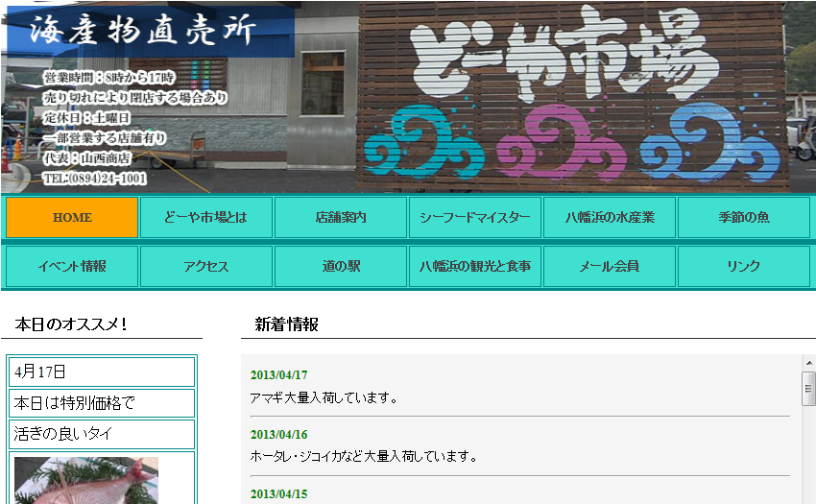This screenshot has width=816, height=504.
Task: Click the 活きの良いタイ recommendation cell
Action: click(x=101, y=434)
